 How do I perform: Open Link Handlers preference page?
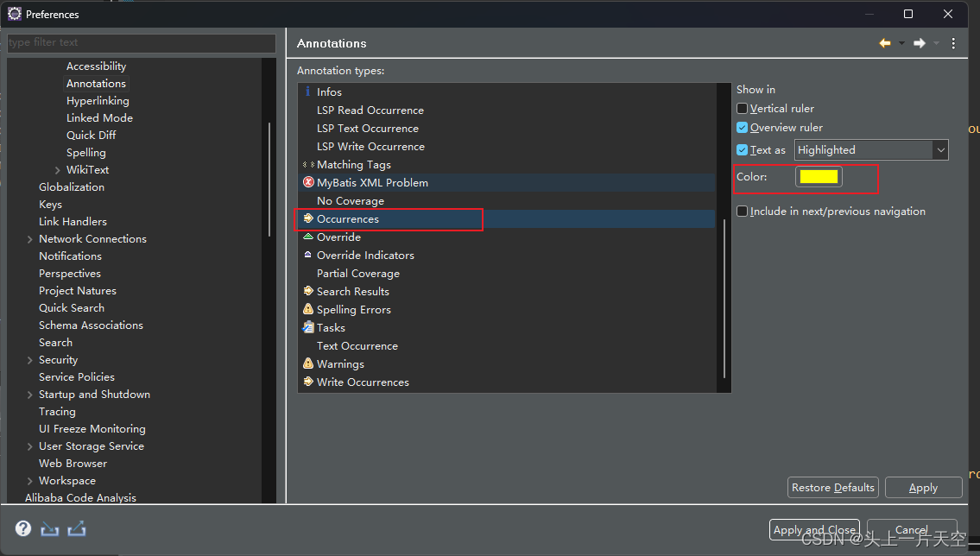[73, 221]
